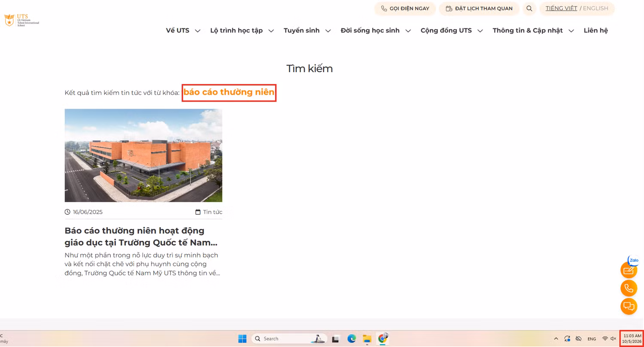Open Task View on the taskbar
The height and width of the screenshot is (347, 644).
tap(336, 339)
